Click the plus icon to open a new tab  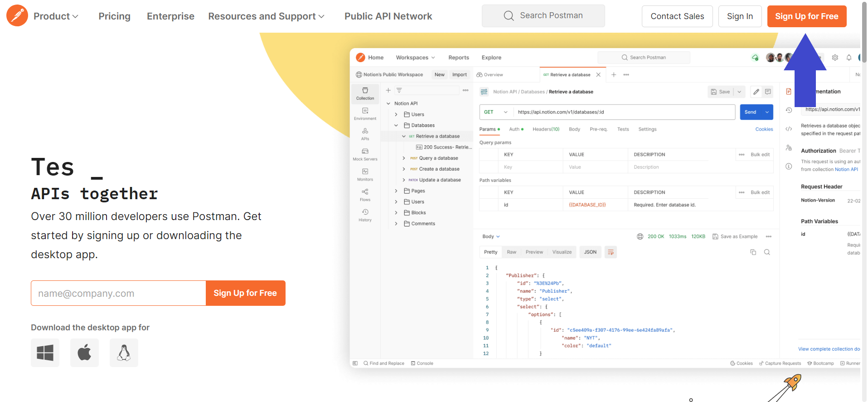pos(614,74)
